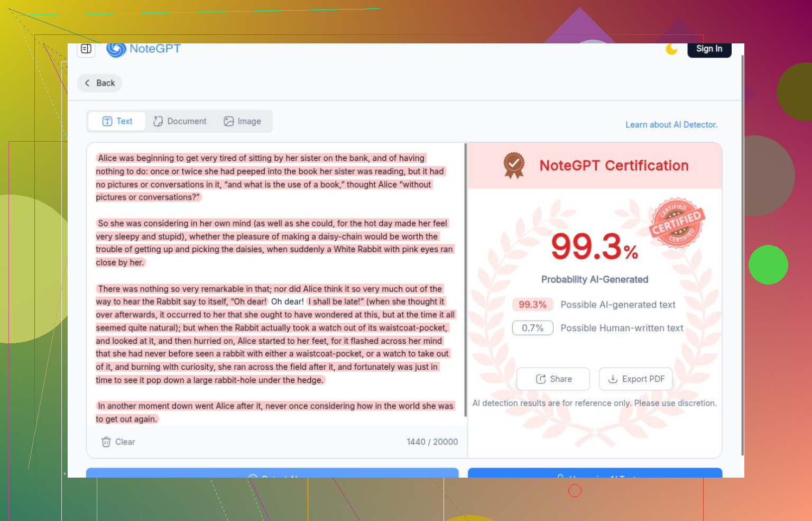Open the Image tab
This screenshot has height=521, width=812.
(243, 121)
